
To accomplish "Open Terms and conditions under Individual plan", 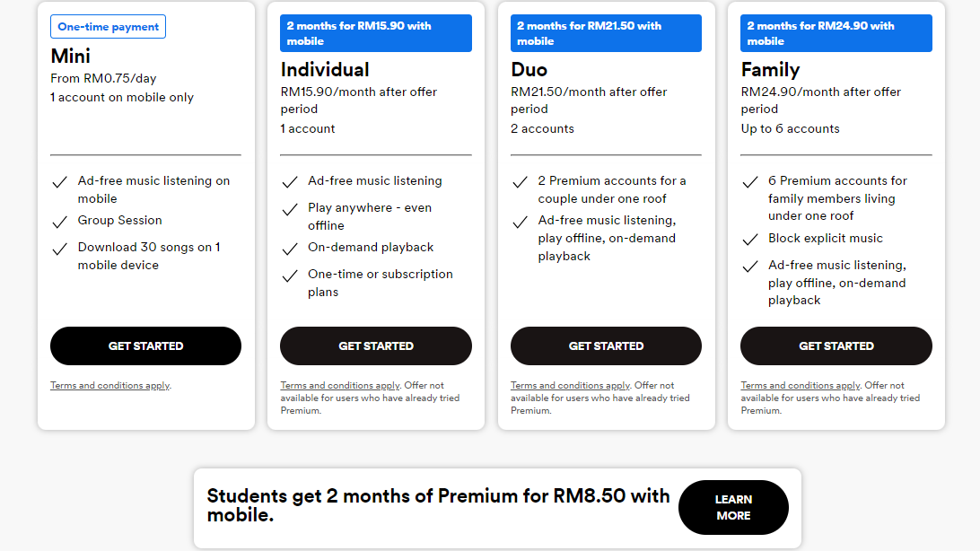I will tap(339, 385).
